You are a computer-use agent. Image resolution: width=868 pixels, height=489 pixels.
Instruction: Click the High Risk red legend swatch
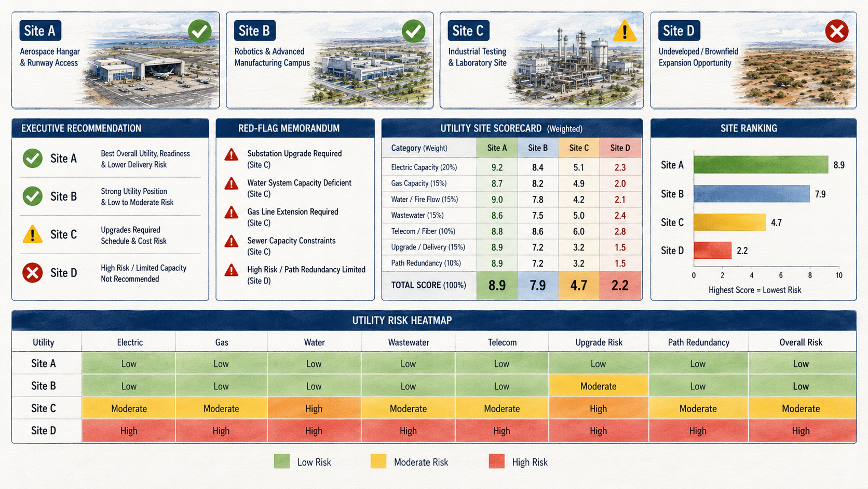497,461
